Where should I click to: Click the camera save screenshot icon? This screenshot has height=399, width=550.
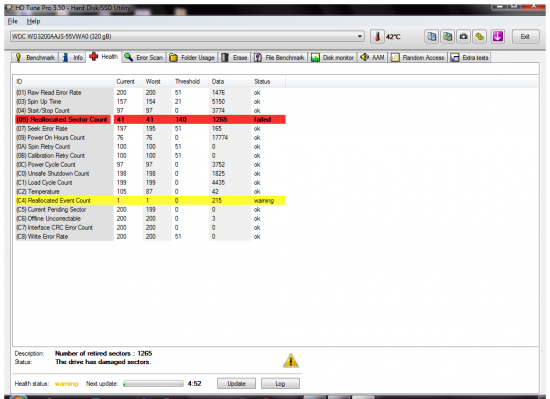464,36
